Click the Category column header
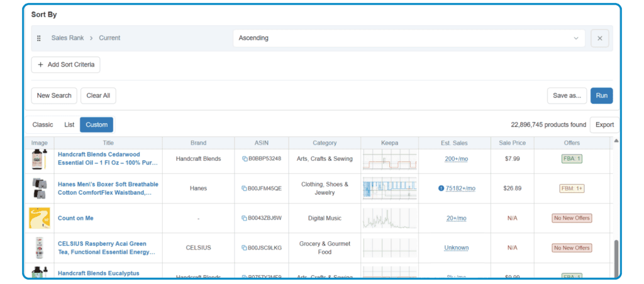 pos(325,143)
